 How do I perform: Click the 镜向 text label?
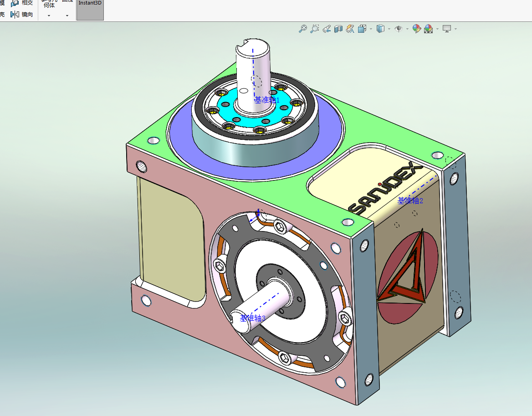[x=27, y=14]
